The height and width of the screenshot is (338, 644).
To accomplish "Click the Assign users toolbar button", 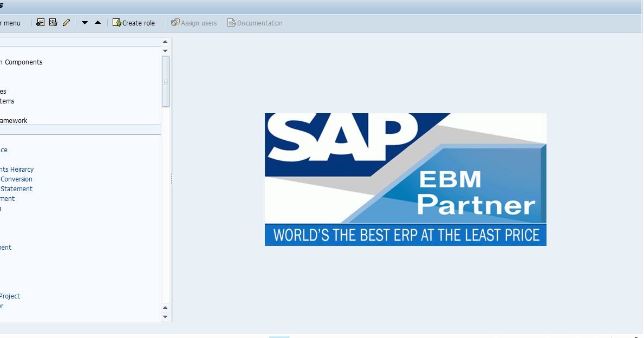I will 194,23.
